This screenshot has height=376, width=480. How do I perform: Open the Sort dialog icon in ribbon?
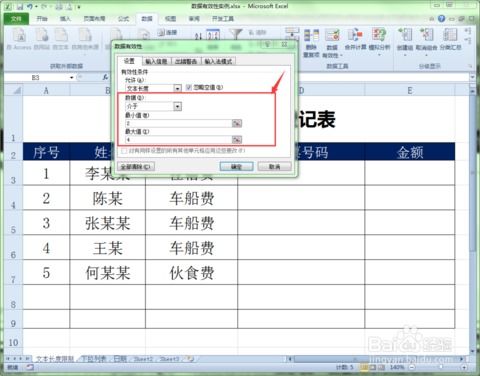[213, 35]
